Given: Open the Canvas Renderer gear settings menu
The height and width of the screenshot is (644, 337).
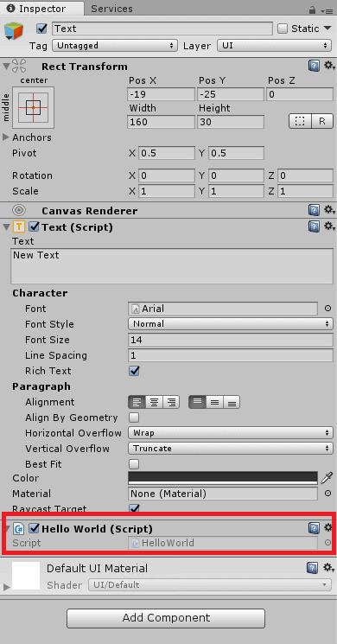Looking at the screenshot, I should point(329,210).
